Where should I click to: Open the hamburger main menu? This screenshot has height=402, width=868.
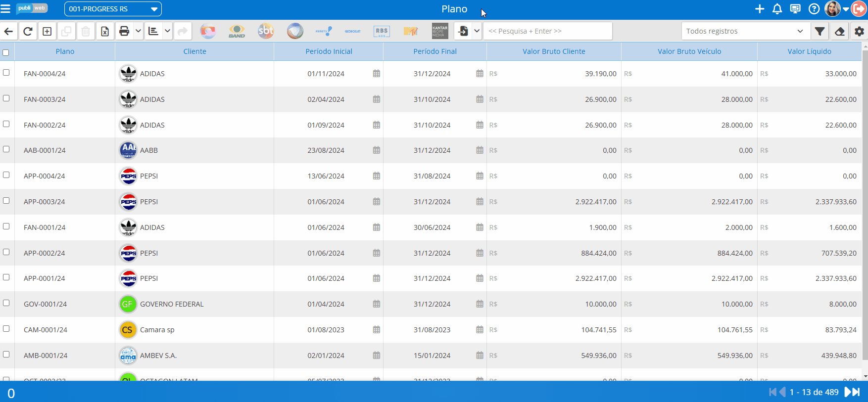[5, 9]
